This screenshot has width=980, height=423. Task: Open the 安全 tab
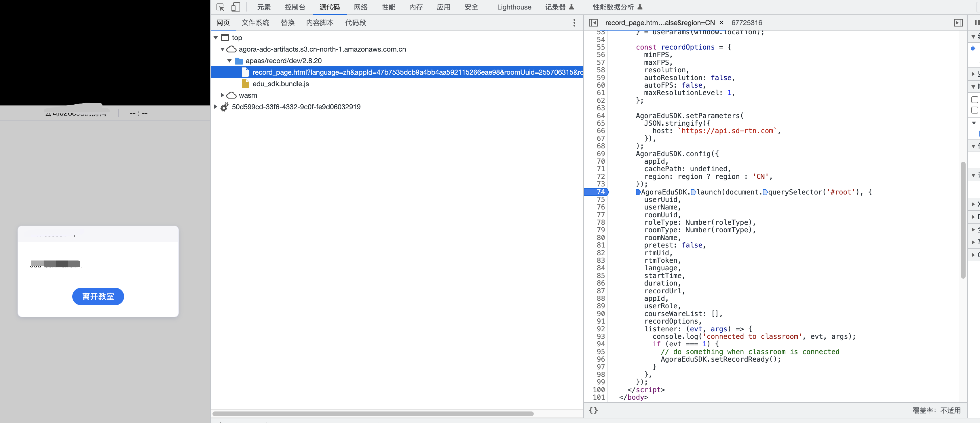(471, 7)
